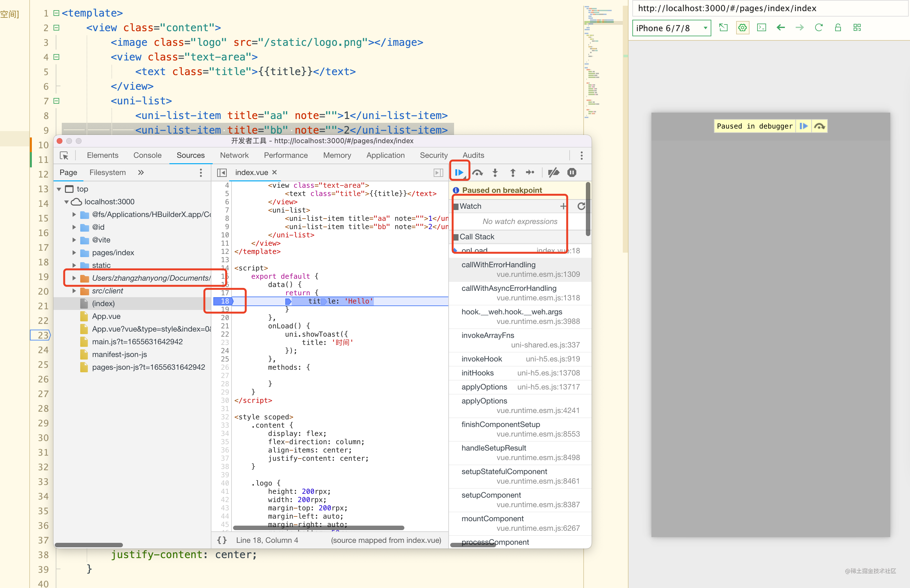Screen dimensions: 910x588
Task: Click the Step into function icon
Action: [x=495, y=172]
